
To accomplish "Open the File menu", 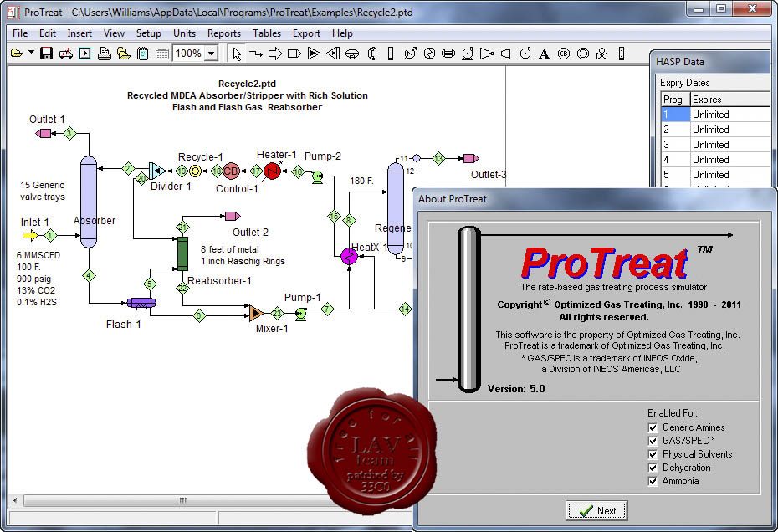I will 20,33.
